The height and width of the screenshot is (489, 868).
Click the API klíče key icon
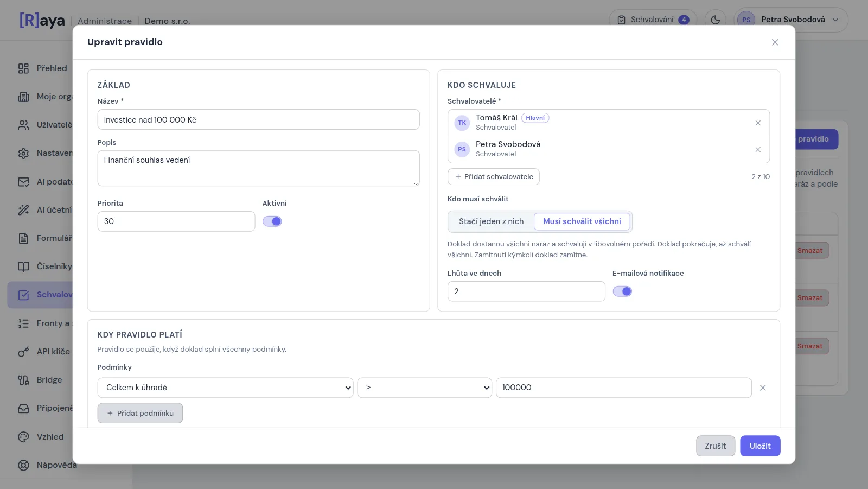pos(23,352)
